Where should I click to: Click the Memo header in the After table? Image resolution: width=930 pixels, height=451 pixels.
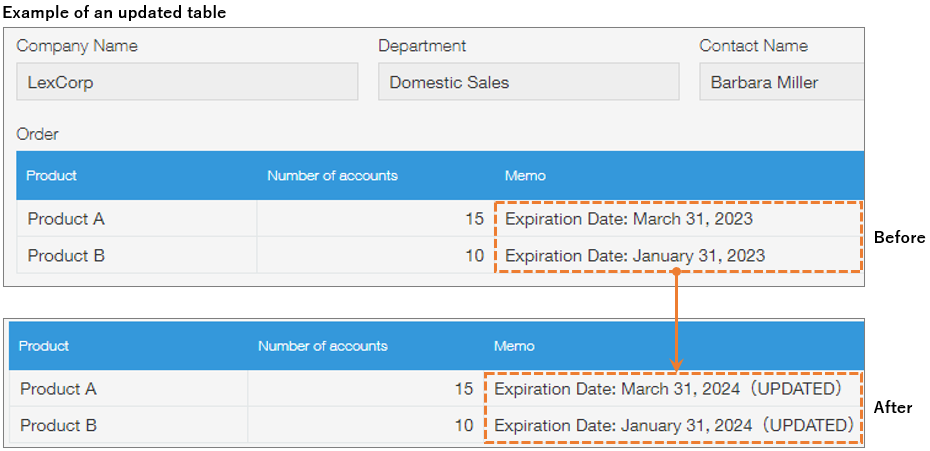tap(514, 346)
